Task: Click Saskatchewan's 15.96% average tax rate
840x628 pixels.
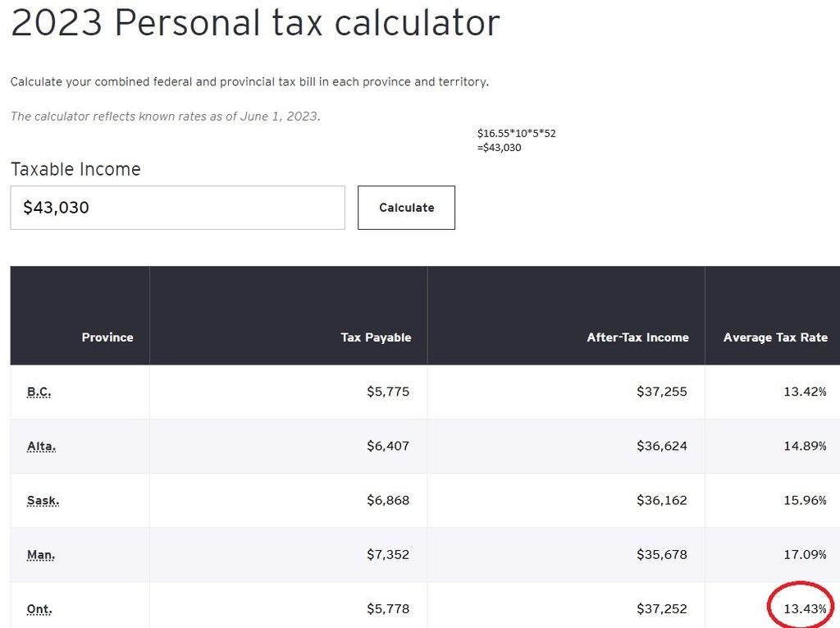Action: [805, 501]
